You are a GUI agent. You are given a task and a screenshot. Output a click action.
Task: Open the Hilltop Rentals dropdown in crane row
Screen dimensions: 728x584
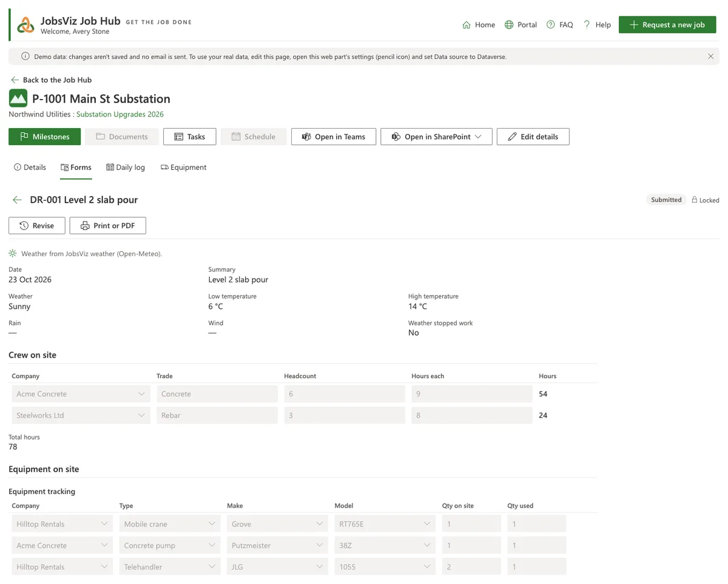(62, 524)
